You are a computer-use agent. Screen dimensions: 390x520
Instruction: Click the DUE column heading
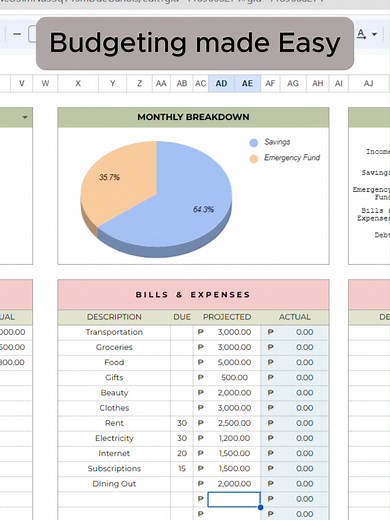pyautogui.click(x=182, y=317)
